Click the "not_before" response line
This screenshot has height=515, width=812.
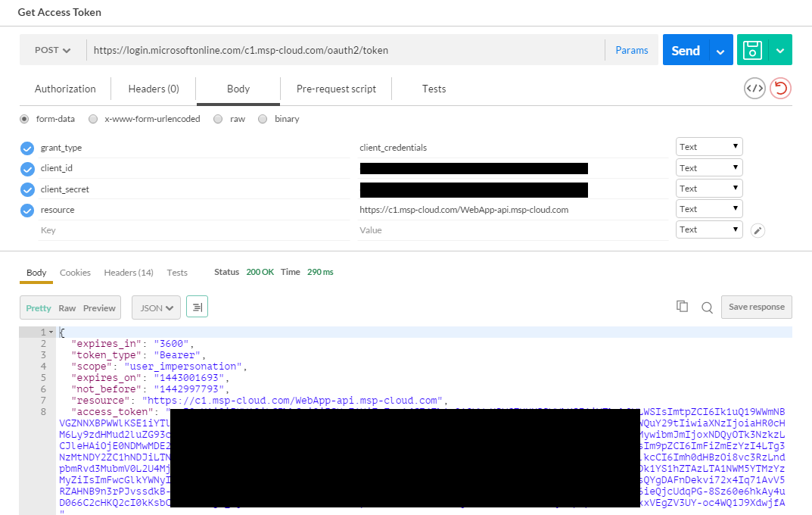click(x=150, y=389)
